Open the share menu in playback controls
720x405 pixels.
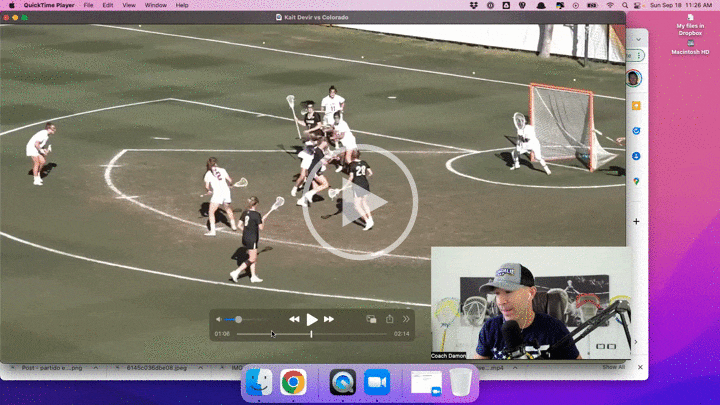pyautogui.click(x=389, y=319)
